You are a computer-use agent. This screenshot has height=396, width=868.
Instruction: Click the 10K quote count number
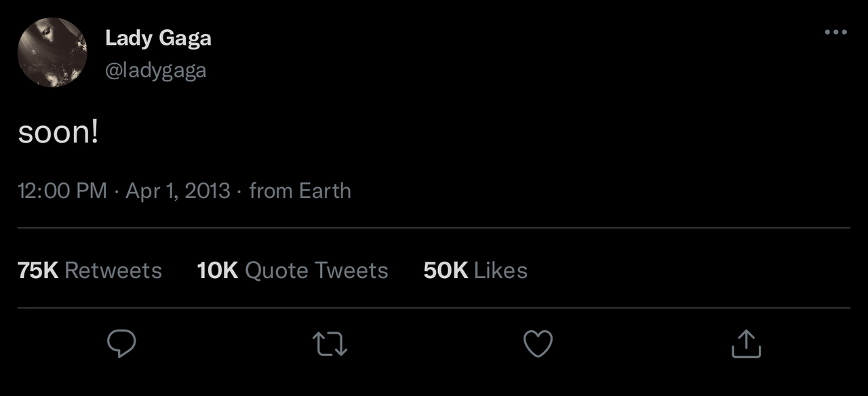217,271
